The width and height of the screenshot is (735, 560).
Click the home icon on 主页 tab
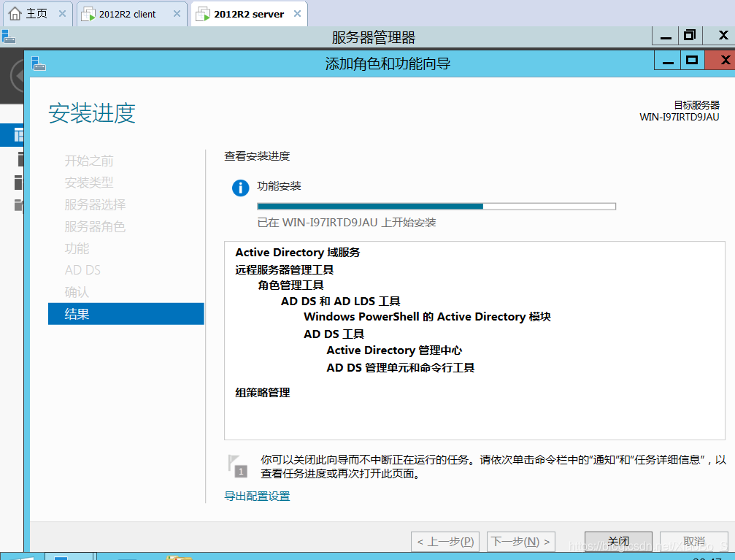15,14
